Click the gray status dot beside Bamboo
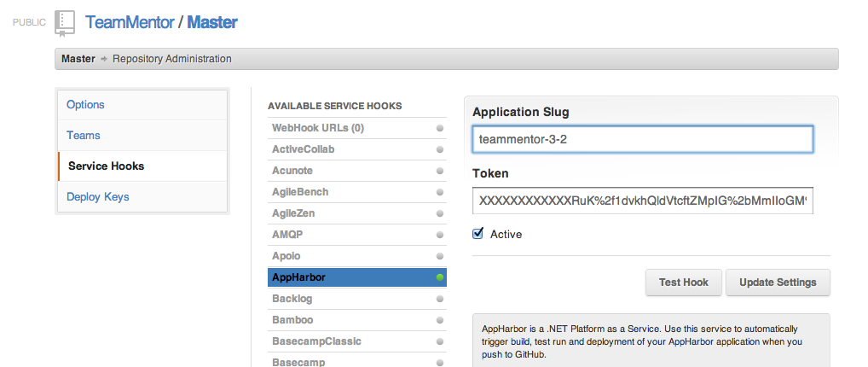The width and height of the screenshot is (868, 367). click(440, 320)
